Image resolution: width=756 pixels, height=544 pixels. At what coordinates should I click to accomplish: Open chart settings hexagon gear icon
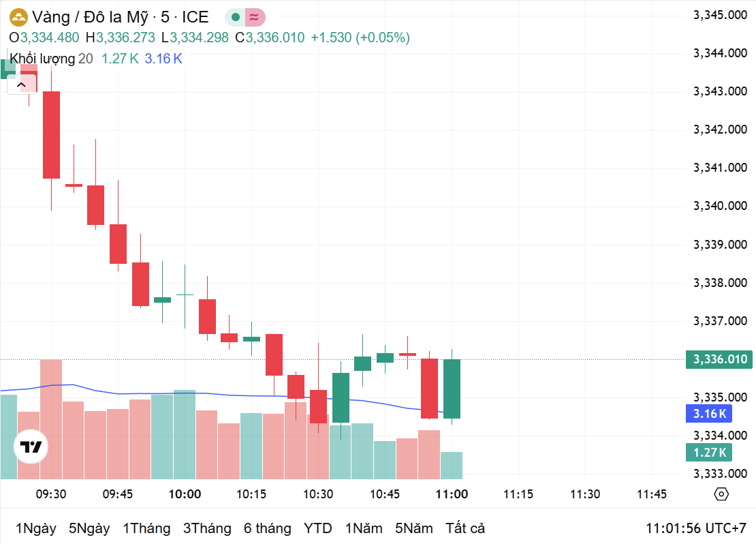[721, 494]
